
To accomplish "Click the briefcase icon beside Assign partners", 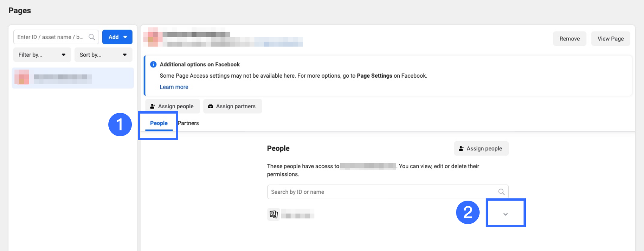I will [211, 106].
